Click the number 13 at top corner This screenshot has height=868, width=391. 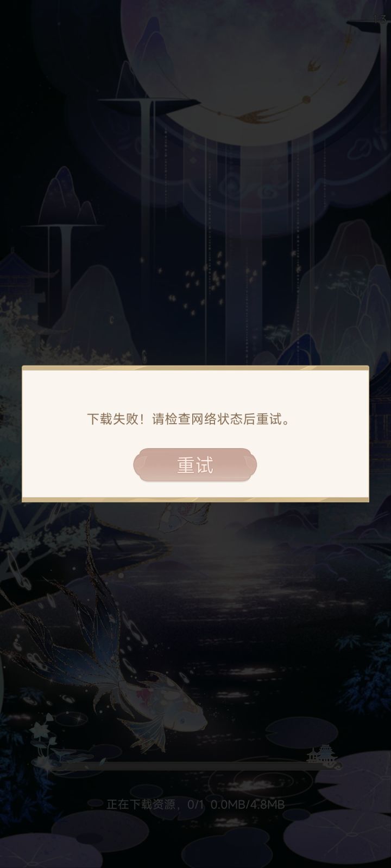(x=380, y=20)
